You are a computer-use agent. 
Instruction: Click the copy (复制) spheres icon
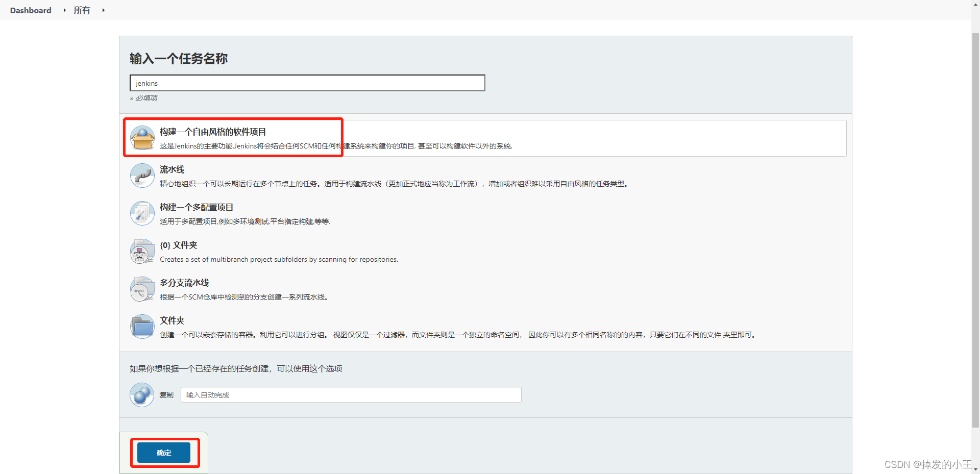[142, 395]
